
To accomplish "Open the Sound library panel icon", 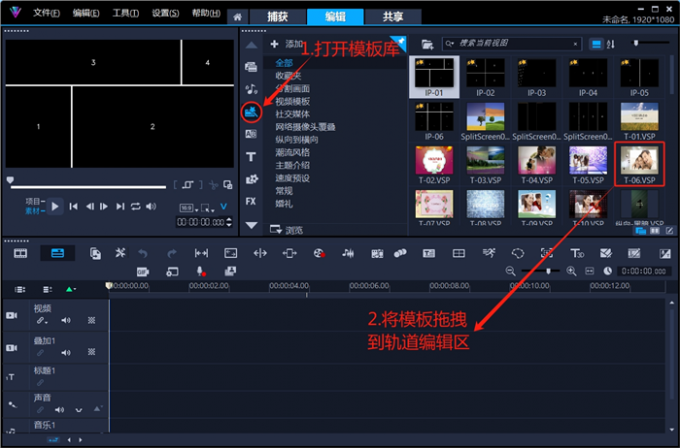I will (251, 89).
